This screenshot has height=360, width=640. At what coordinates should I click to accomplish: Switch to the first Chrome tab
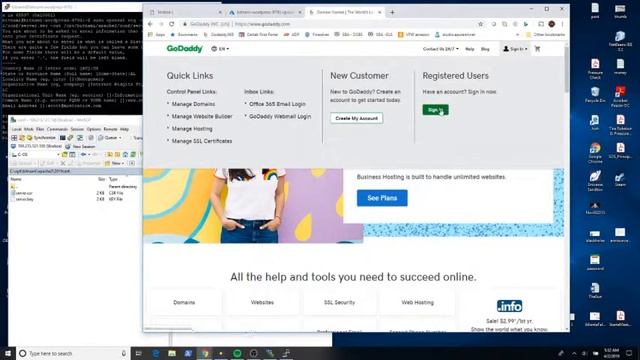(185, 12)
